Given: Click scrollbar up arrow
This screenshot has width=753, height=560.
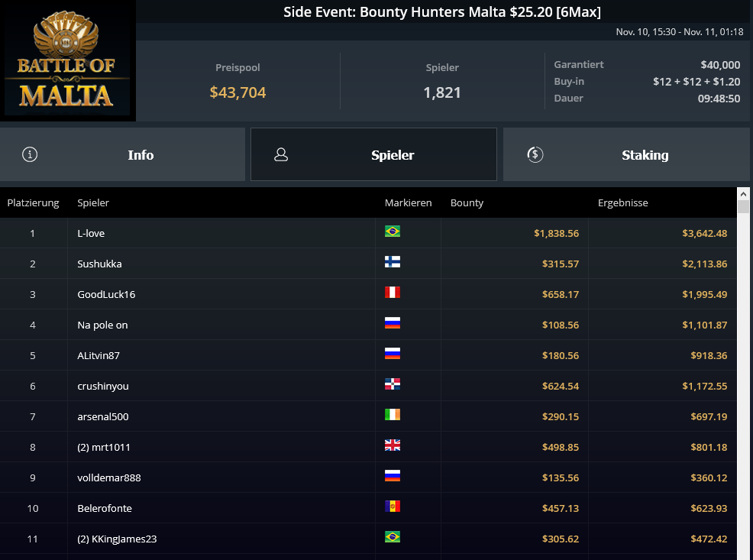Looking at the screenshot, I should pos(743,194).
